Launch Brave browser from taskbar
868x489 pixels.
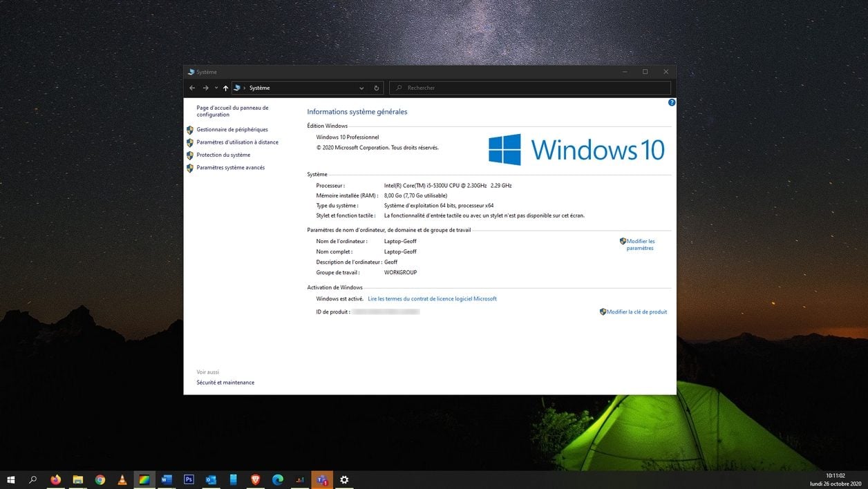pyautogui.click(x=255, y=479)
